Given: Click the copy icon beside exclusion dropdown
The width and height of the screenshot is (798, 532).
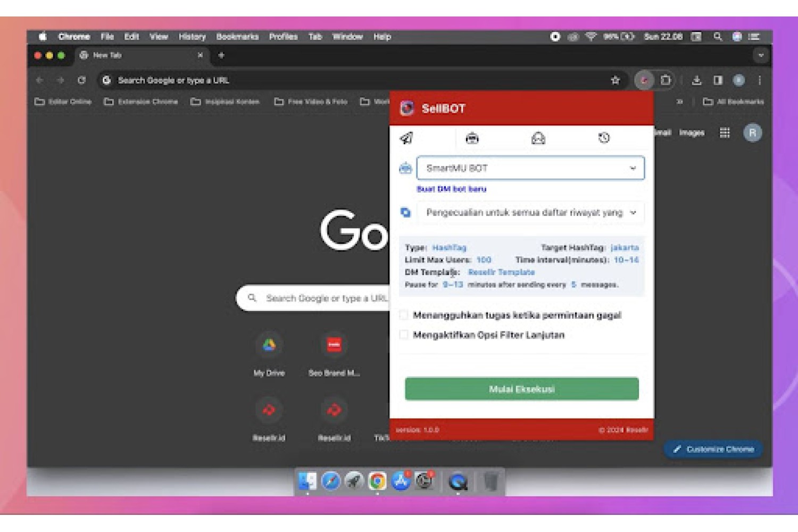Looking at the screenshot, I should click(405, 212).
